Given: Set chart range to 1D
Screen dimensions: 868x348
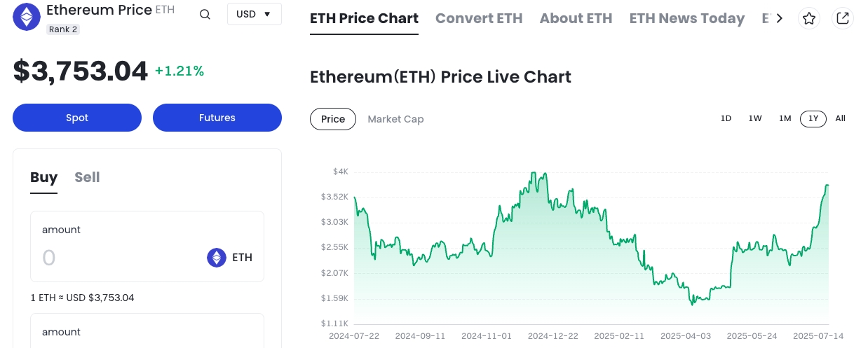Looking at the screenshot, I should (x=726, y=118).
